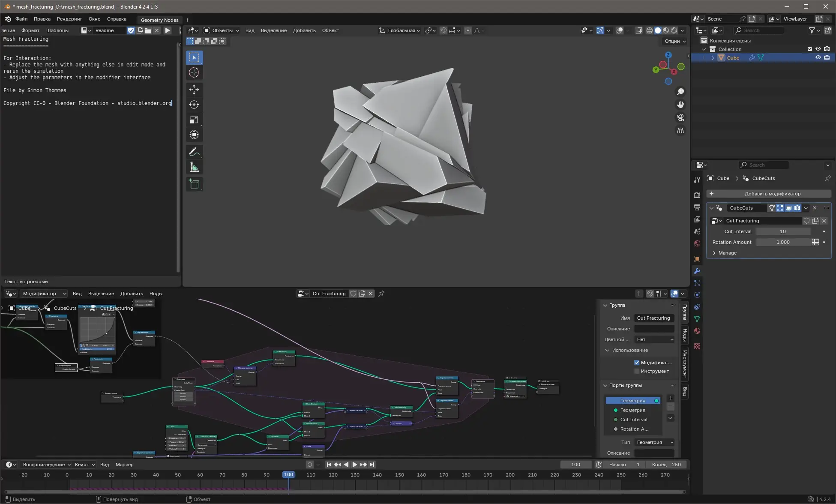
Task: Run the Readme script play button
Action: click(168, 30)
